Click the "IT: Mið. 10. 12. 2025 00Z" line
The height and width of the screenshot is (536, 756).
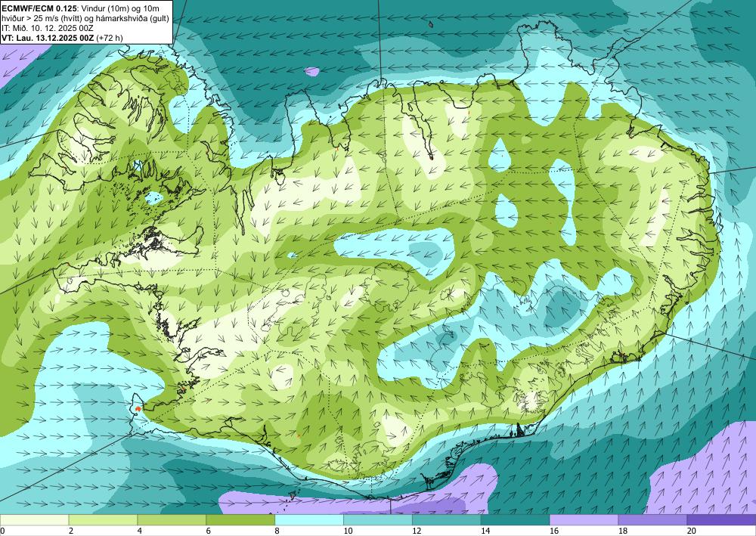(47, 28)
